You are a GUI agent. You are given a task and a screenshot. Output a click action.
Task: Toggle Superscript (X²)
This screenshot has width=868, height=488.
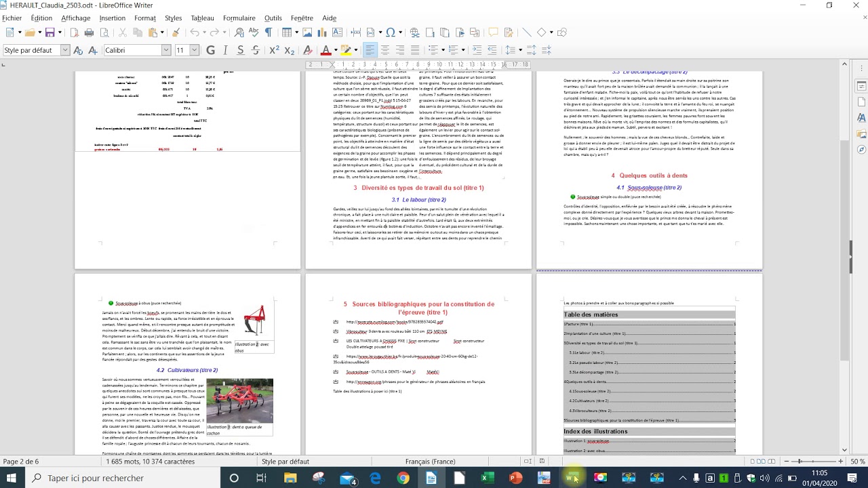pos(274,50)
